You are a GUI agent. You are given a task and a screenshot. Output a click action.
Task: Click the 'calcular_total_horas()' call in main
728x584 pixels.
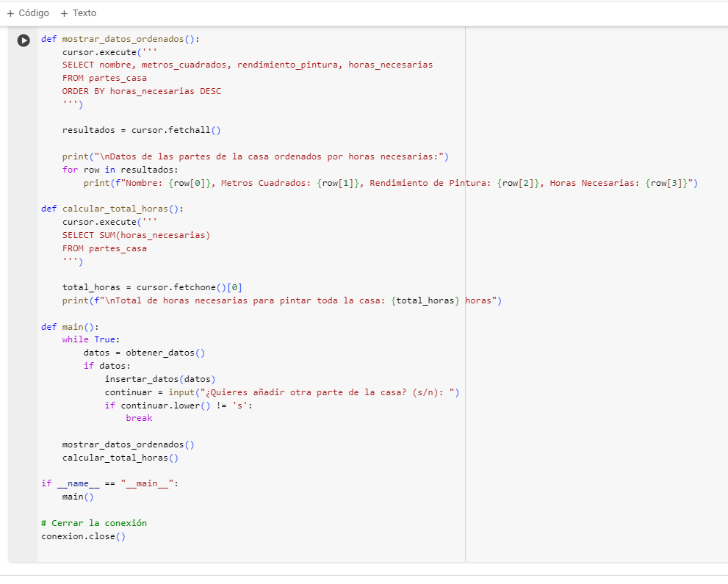(x=120, y=458)
